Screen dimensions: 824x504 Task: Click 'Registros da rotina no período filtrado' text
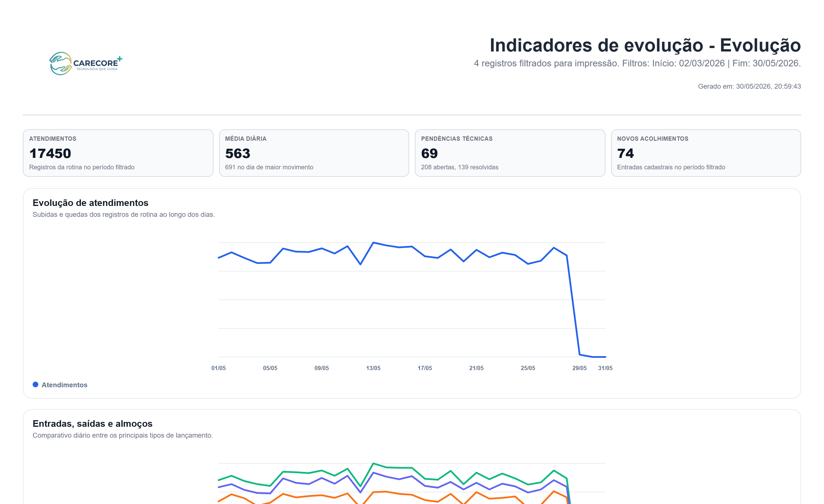pyautogui.click(x=82, y=167)
